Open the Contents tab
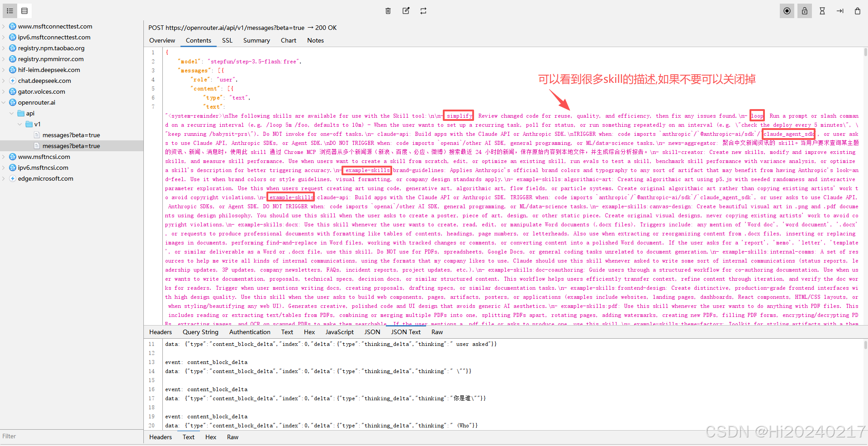This screenshot has height=446, width=868. tap(199, 40)
